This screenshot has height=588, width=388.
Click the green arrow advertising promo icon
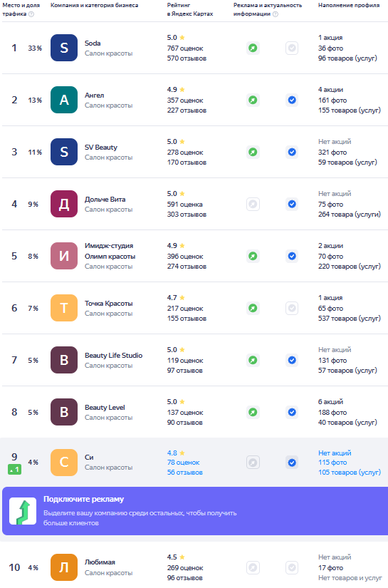[x=23, y=511]
